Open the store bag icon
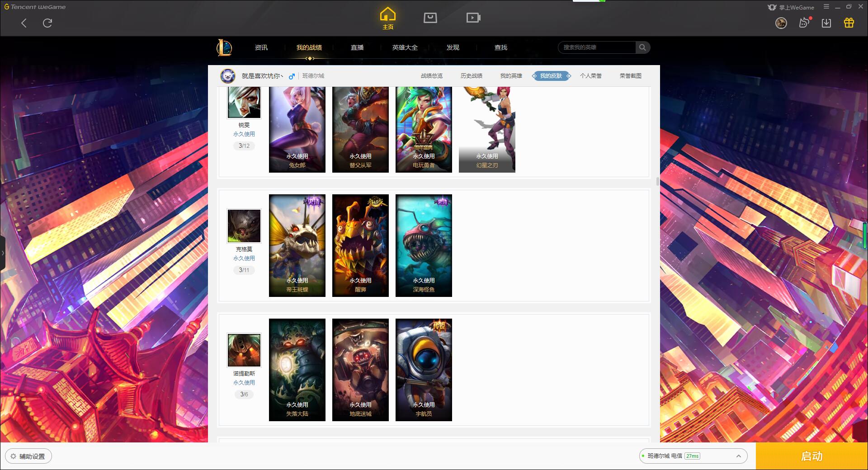The image size is (868, 470). (x=430, y=18)
